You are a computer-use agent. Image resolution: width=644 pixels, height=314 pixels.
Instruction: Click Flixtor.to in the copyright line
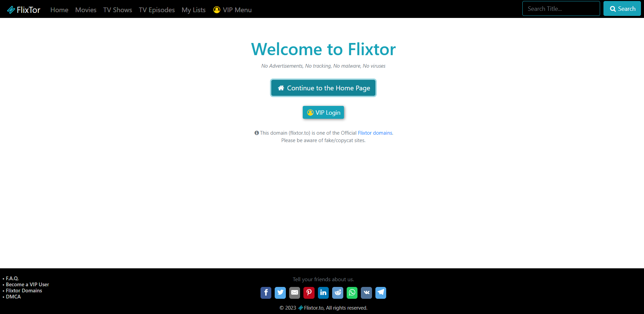point(311,308)
